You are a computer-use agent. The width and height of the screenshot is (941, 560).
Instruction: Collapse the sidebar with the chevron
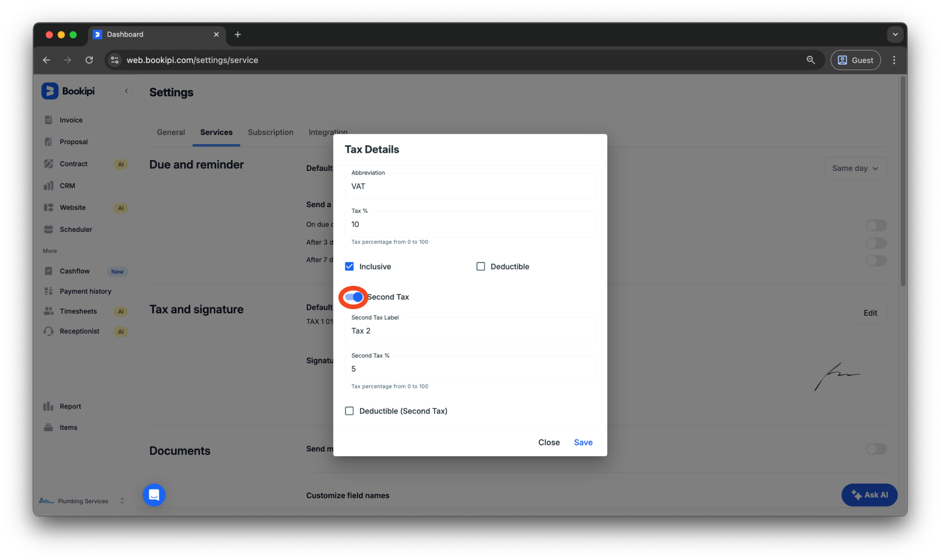[x=126, y=91]
